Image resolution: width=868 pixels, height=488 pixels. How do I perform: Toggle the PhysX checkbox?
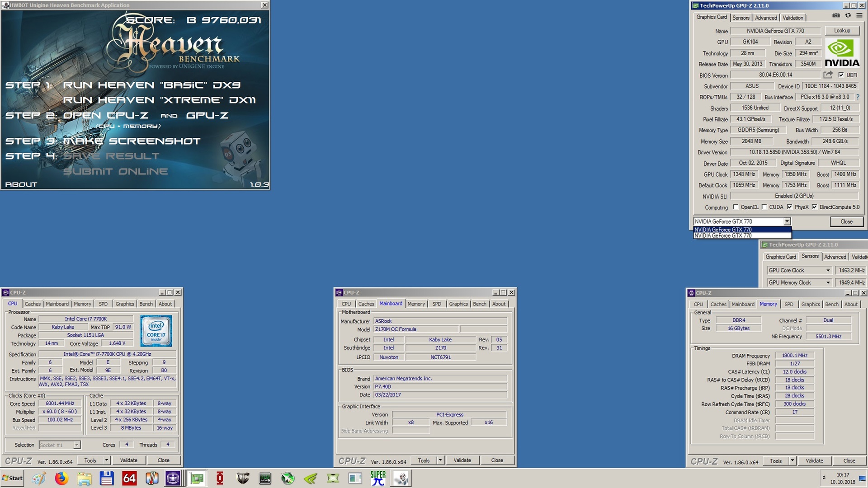(789, 207)
